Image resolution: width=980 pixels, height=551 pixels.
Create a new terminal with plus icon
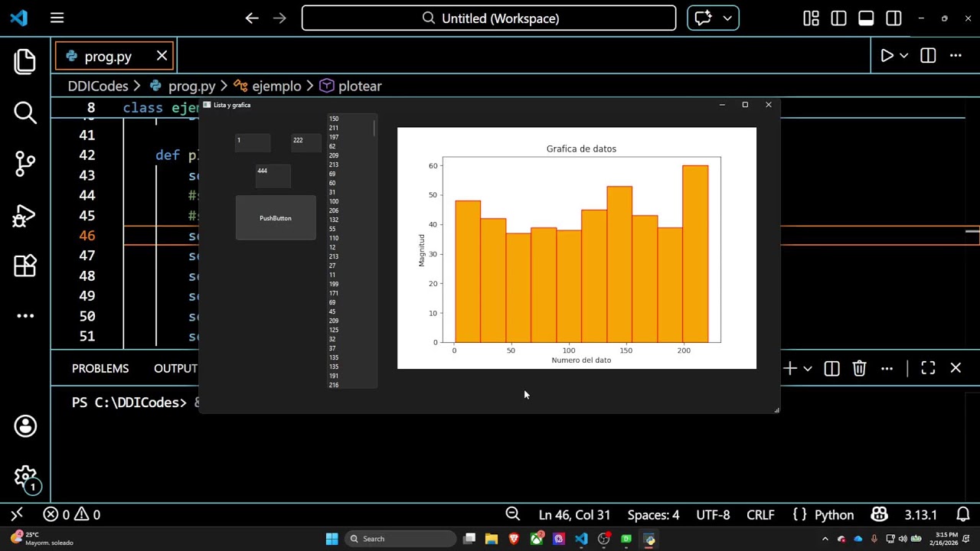(x=790, y=369)
